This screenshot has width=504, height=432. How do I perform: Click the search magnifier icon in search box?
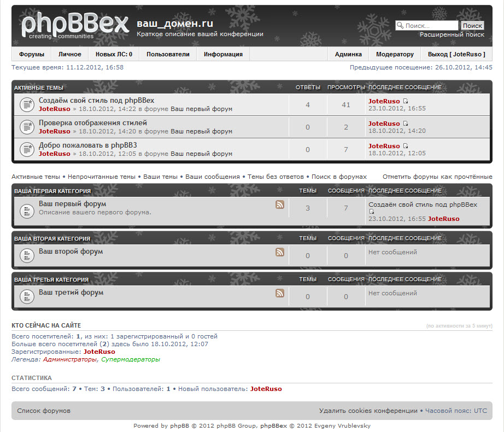400,26
